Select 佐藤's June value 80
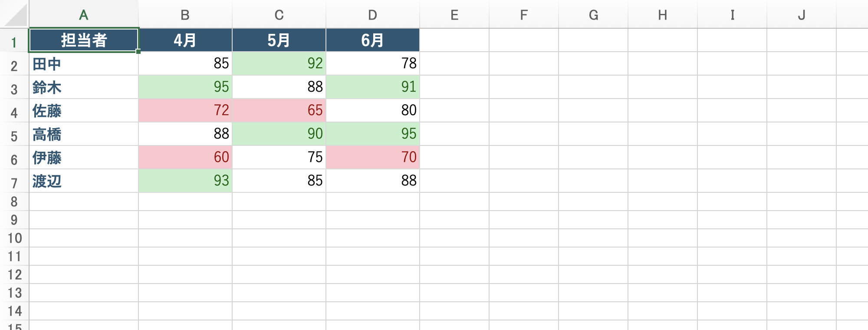868x330 pixels. (x=372, y=110)
